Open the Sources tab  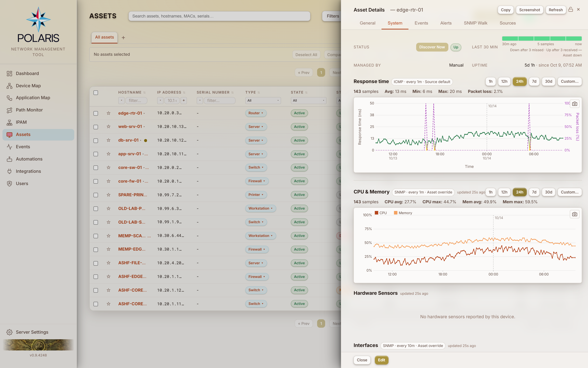pyautogui.click(x=507, y=23)
